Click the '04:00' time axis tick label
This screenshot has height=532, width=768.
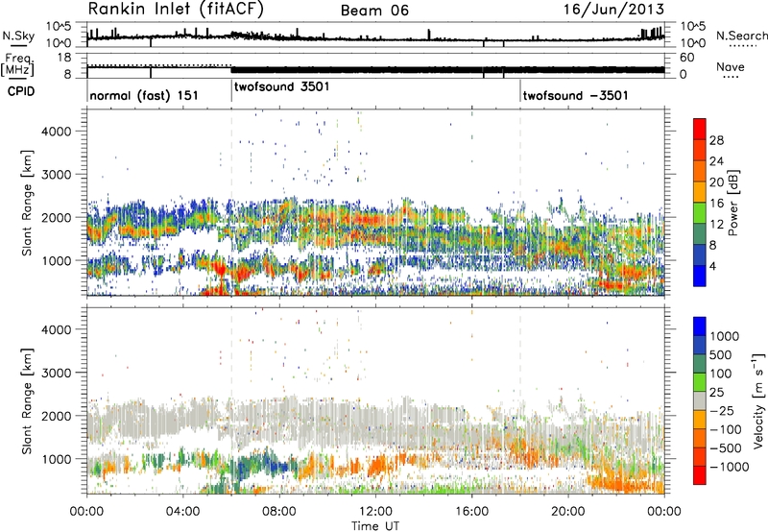tap(182, 512)
